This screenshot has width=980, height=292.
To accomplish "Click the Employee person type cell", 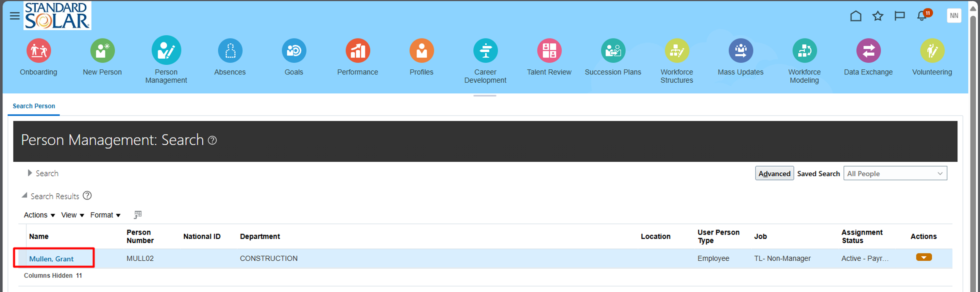I will click(713, 259).
